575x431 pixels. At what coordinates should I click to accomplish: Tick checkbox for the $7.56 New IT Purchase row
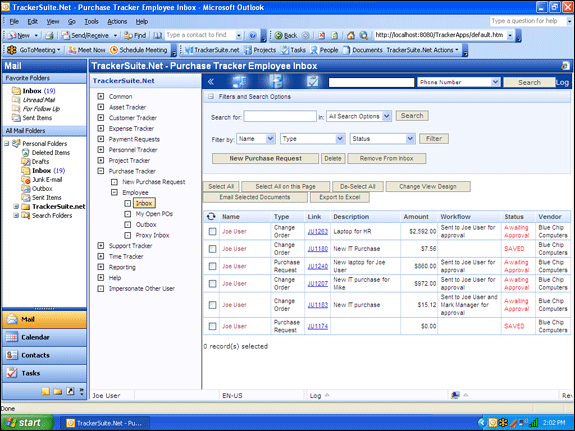click(x=212, y=249)
